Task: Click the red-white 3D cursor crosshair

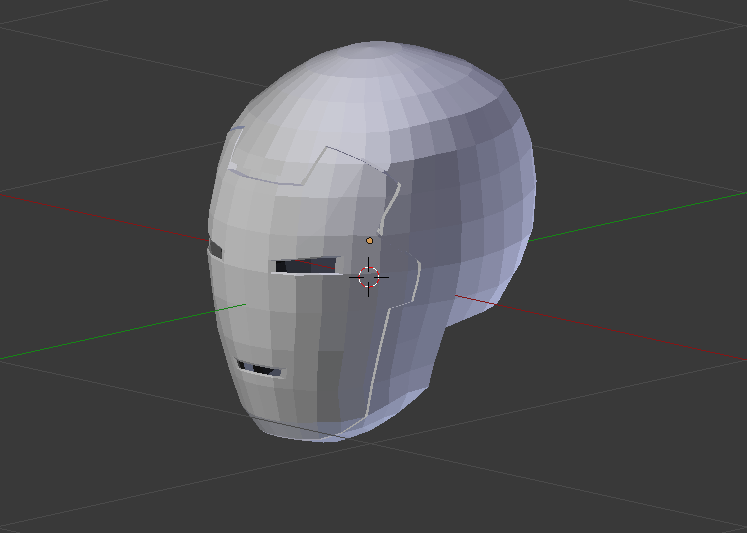Action: 369,277
